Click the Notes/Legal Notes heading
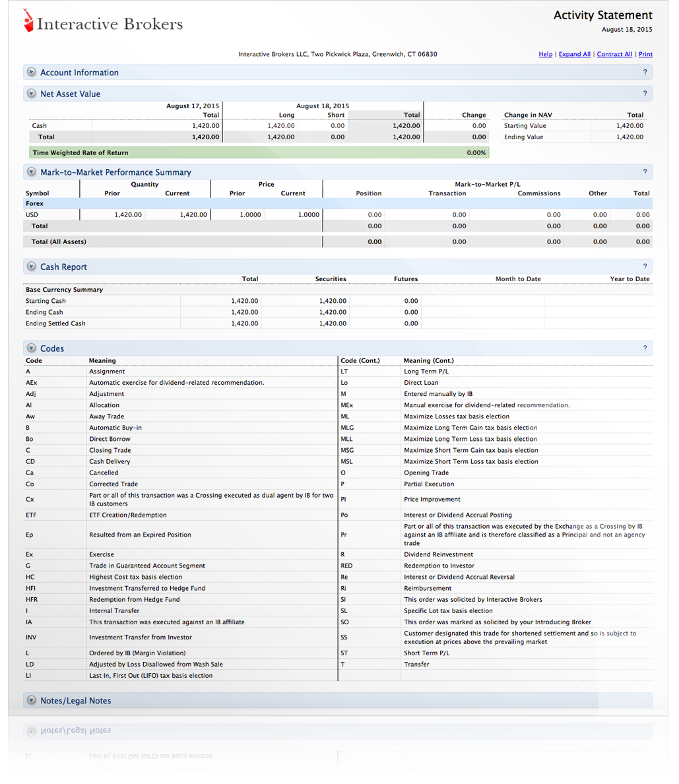 [75, 701]
